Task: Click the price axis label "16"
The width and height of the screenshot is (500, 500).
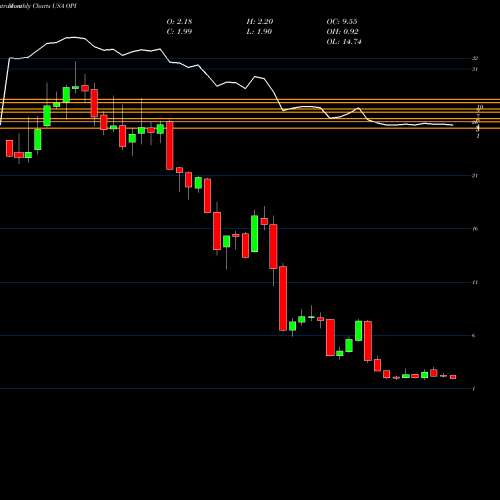Action: 475,229
